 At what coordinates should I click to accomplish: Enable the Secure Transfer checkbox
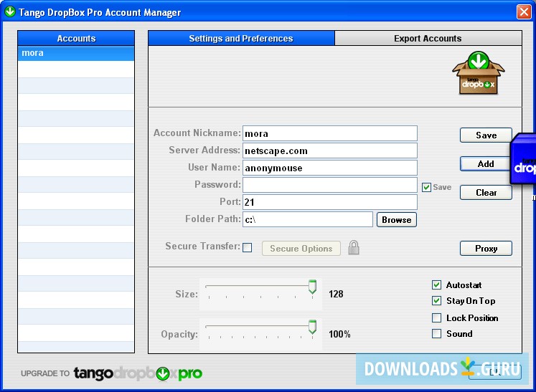247,247
